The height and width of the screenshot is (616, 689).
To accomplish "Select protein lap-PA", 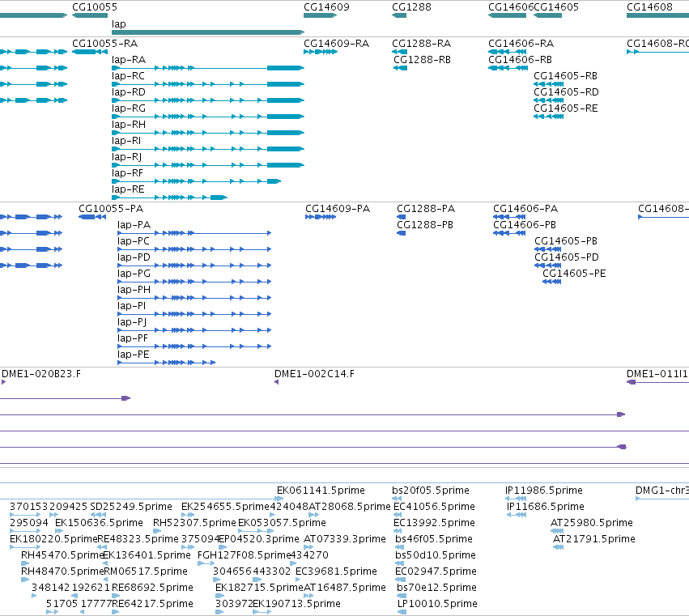I will pyautogui.click(x=194, y=233).
